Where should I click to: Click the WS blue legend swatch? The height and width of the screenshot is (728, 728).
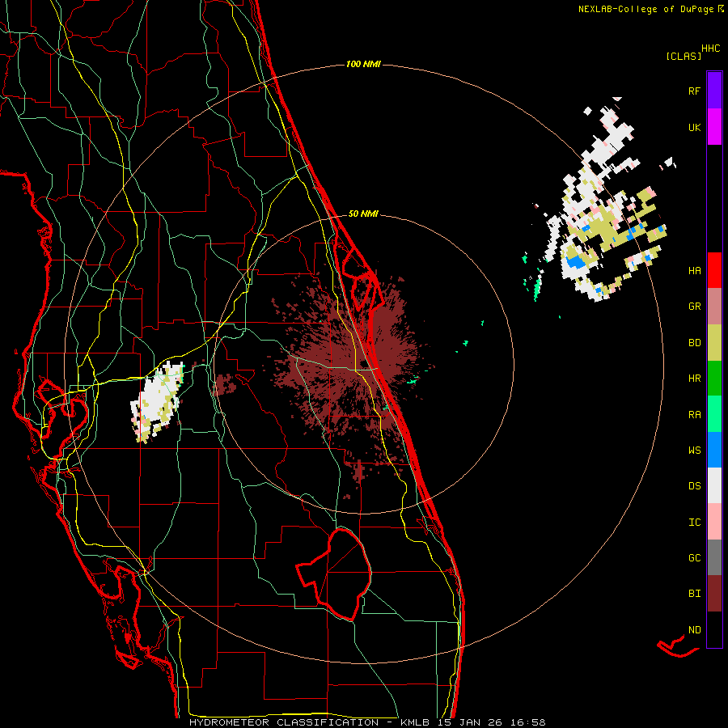pyautogui.click(x=714, y=450)
